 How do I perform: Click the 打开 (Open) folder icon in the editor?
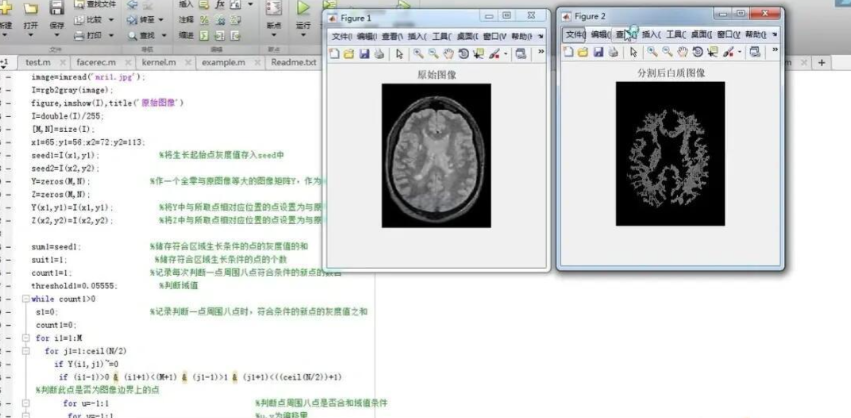tap(30, 8)
